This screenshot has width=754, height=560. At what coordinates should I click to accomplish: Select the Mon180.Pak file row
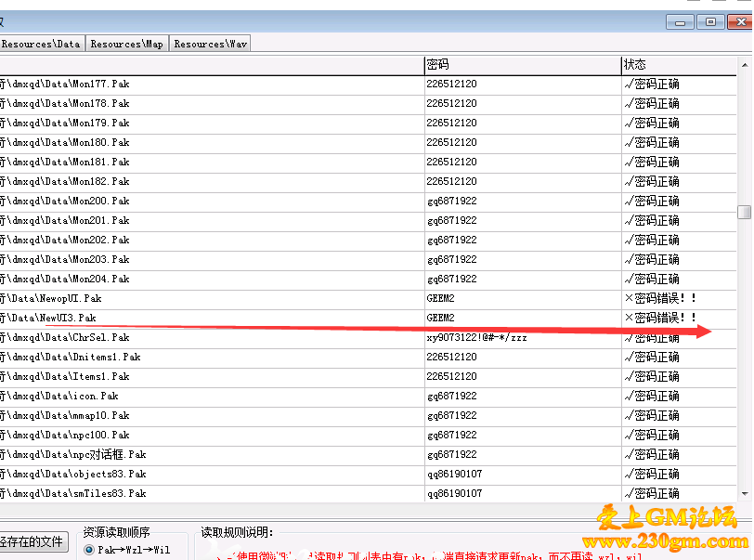(368, 143)
